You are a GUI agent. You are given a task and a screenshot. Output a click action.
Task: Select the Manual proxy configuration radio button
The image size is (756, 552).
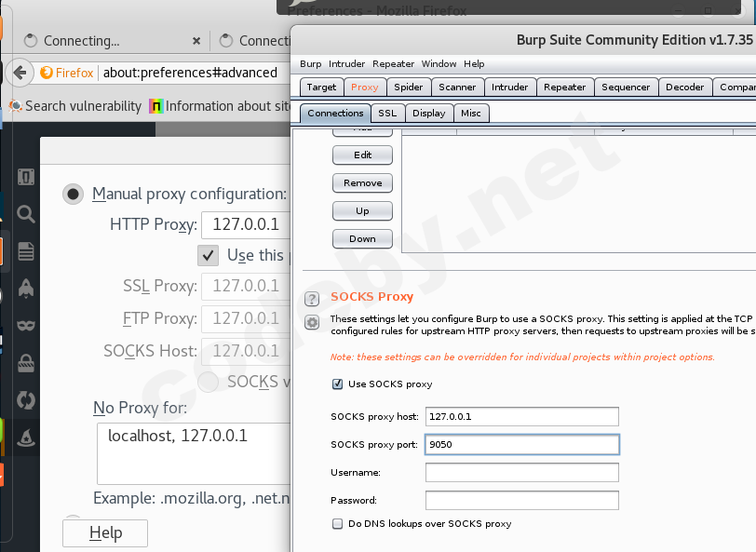[74, 194]
